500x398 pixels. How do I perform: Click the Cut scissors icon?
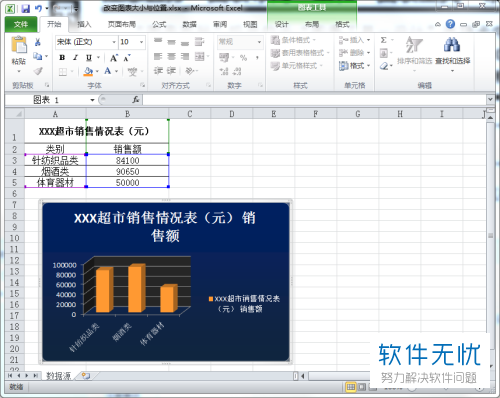38,42
